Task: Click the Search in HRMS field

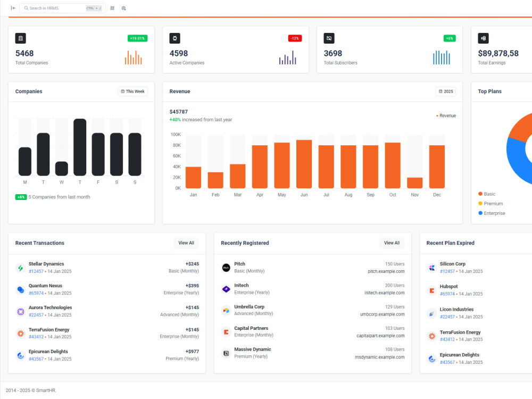Action: pos(62,8)
